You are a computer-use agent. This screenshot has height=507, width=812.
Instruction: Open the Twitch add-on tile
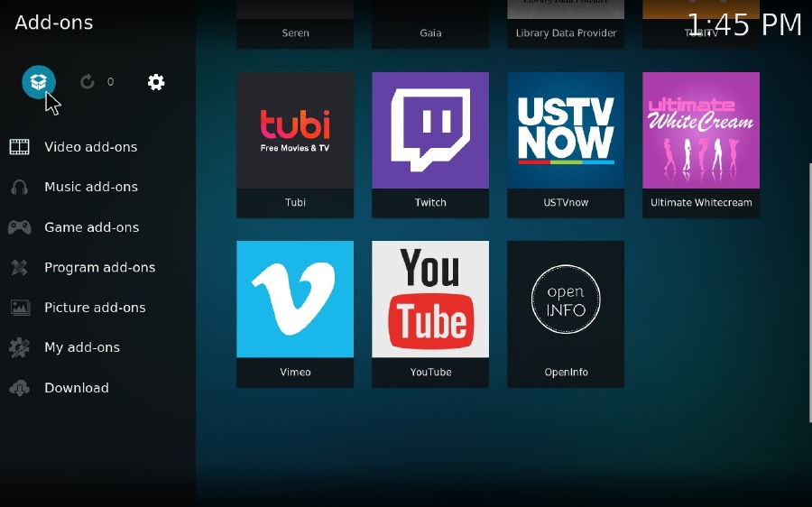pyautogui.click(x=430, y=144)
